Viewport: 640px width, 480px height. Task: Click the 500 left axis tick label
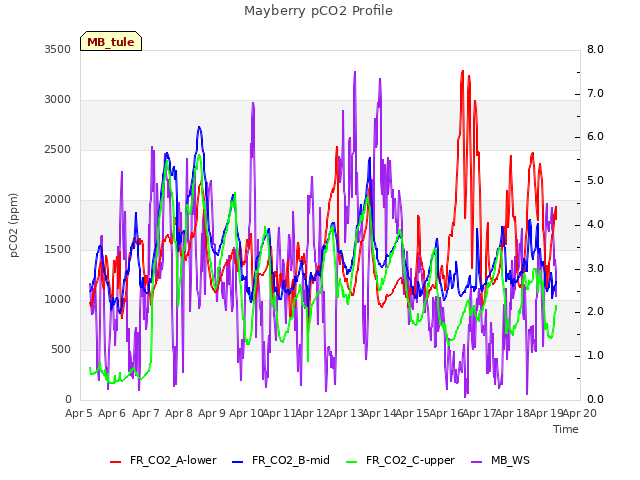tap(61, 349)
